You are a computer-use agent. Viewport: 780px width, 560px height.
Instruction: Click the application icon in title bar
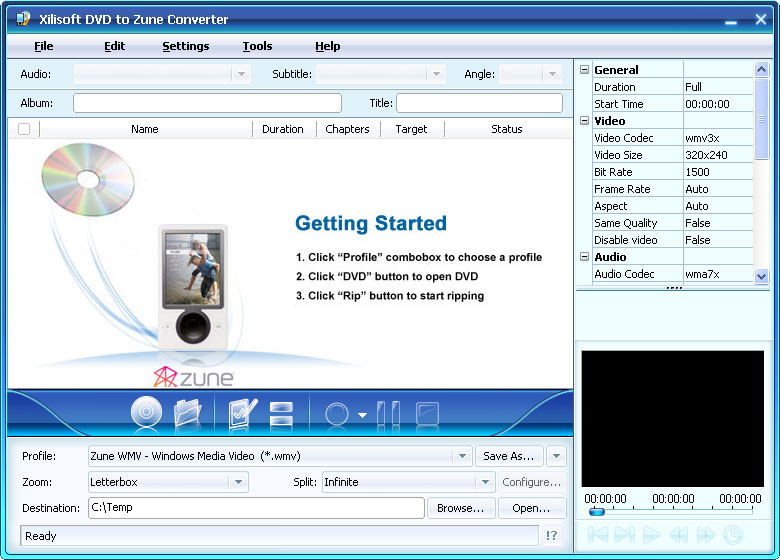pos(23,19)
